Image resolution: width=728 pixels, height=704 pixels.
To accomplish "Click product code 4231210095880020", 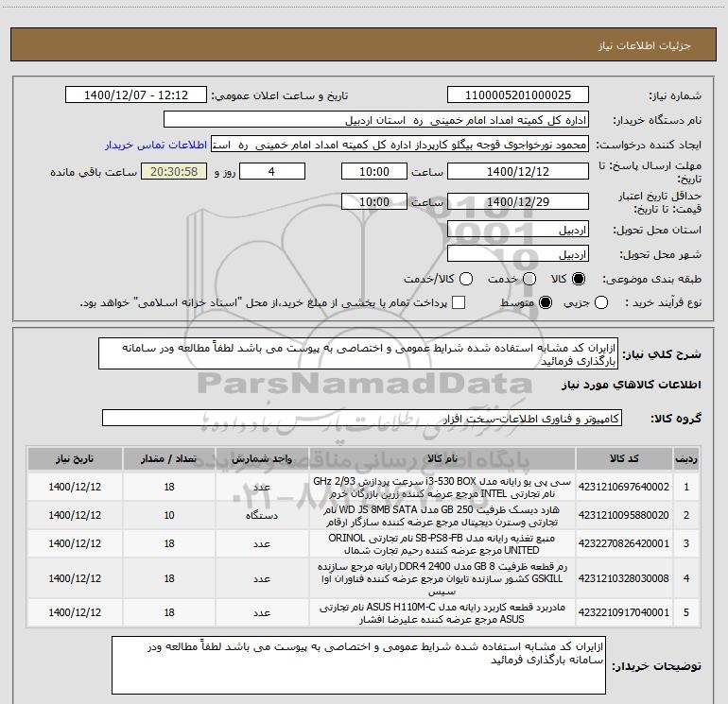I will tap(624, 515).
